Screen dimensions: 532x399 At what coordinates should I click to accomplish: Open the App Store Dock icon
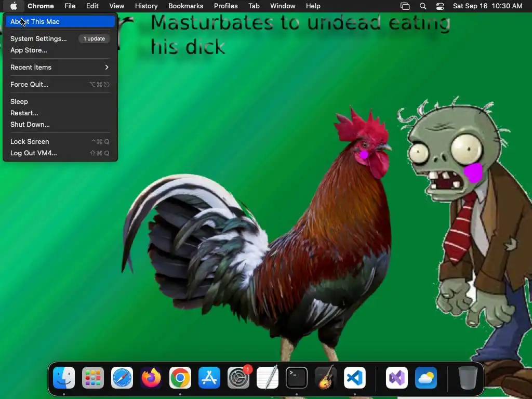pos(209,378)
